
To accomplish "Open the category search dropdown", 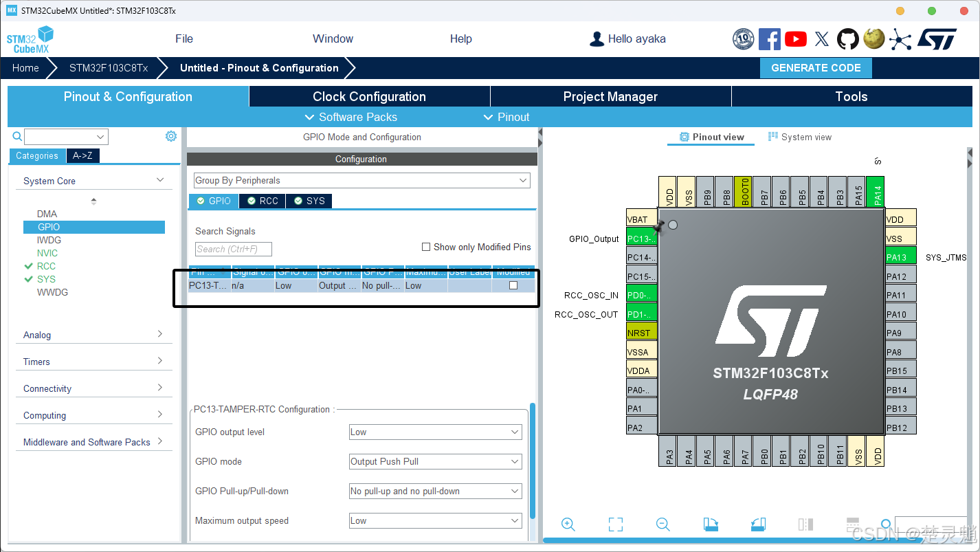I will [x=101, y=137].
